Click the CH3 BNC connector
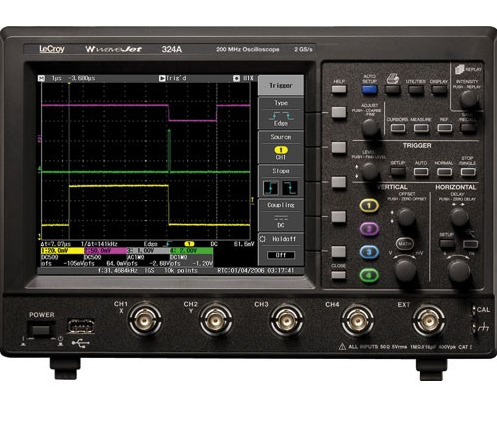497x422 pixels. point(286,320)
